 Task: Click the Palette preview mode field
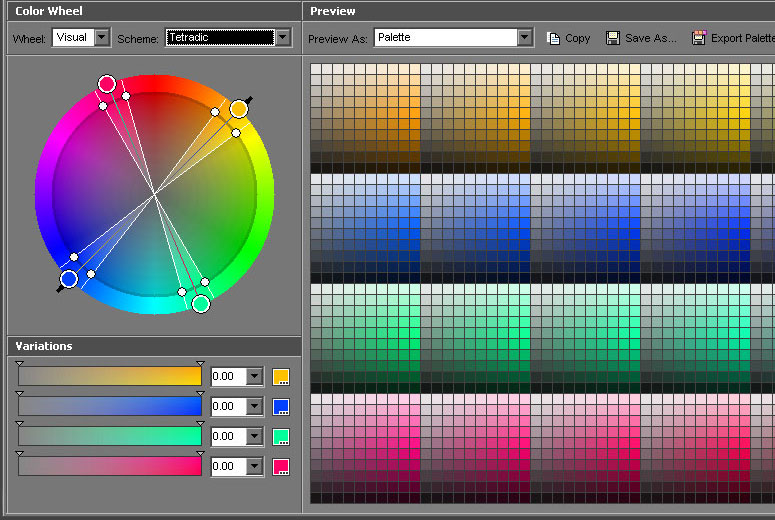tap(446, 37)
